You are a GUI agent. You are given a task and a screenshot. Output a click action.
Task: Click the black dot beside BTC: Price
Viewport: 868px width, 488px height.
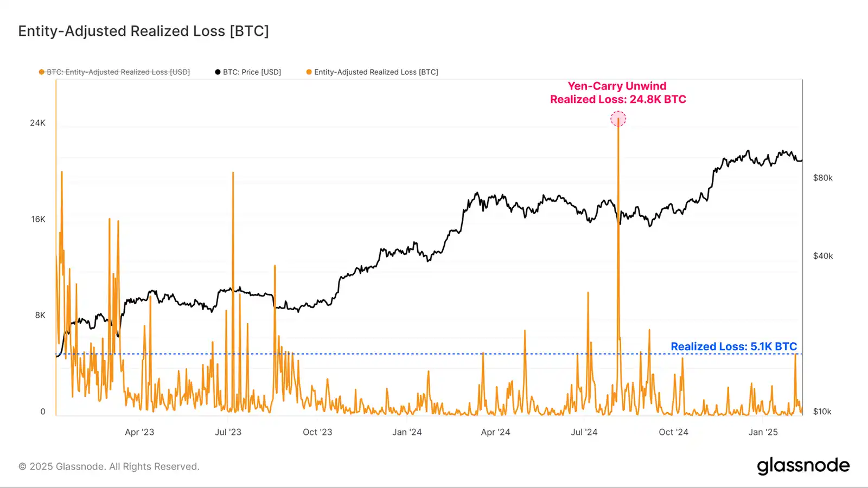coord(218,72)
